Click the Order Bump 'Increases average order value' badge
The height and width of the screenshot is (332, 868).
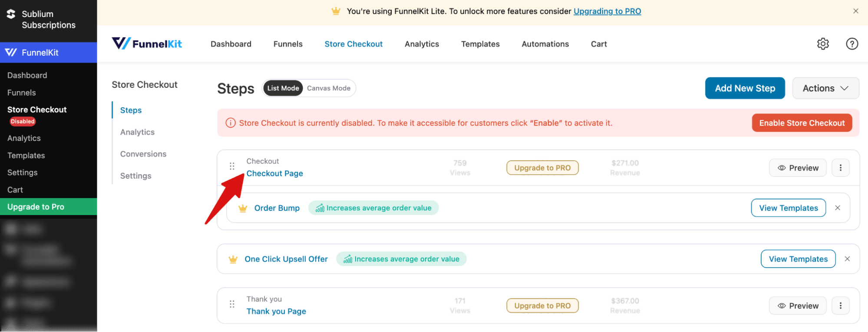coord(373,208)
